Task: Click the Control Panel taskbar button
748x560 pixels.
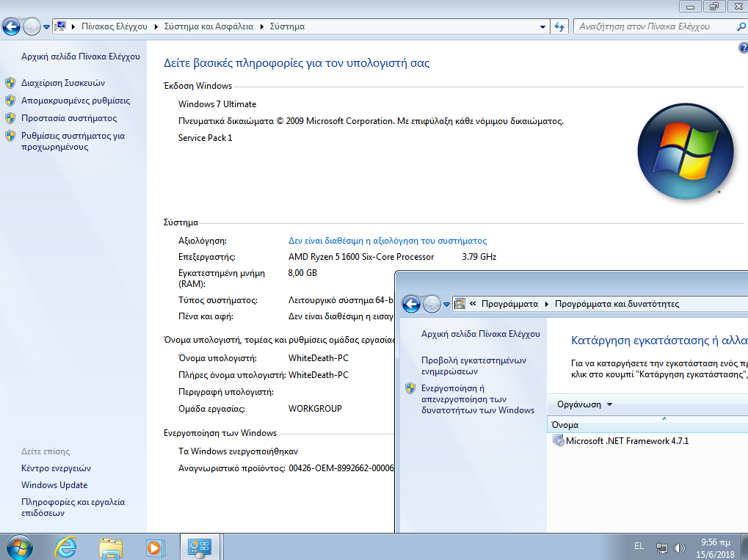Action: click(x=200, y=547)
